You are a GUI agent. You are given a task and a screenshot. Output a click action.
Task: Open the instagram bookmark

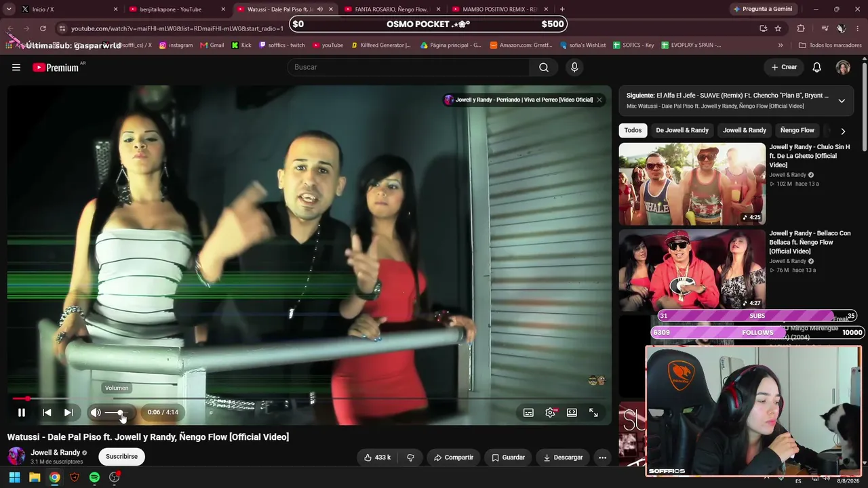tap(176, 45)
